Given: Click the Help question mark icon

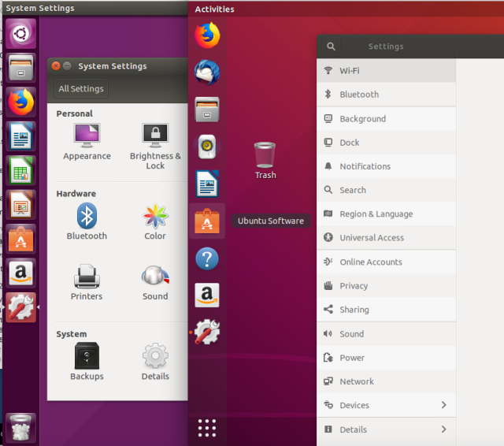Looking at the screenshot, I should click(x=207, y=258).
